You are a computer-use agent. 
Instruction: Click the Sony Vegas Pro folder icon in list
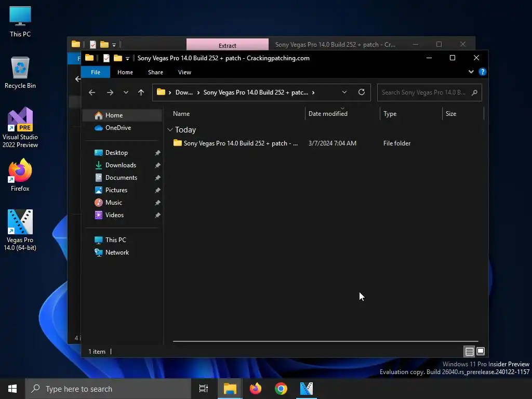pos(178,143)
